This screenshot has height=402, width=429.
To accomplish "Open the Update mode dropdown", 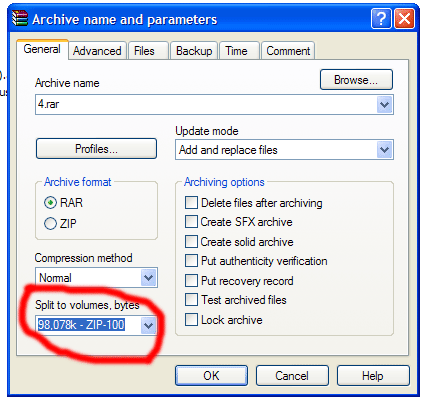I will pos(385,150).
